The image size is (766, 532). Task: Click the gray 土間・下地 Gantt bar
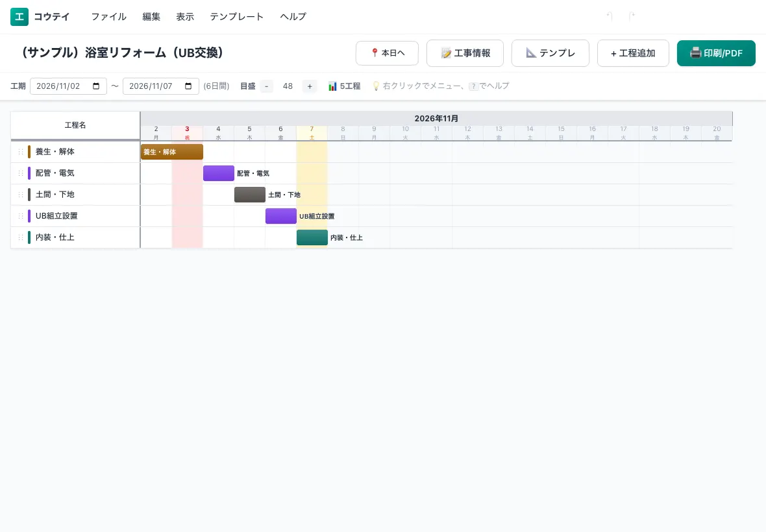click(250, 195)
